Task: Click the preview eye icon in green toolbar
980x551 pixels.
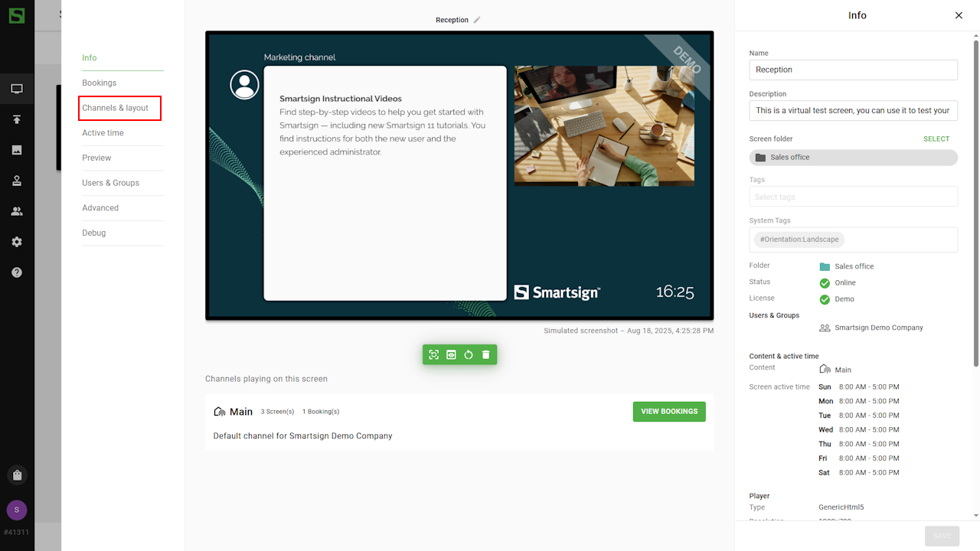Action: (451, 355)
